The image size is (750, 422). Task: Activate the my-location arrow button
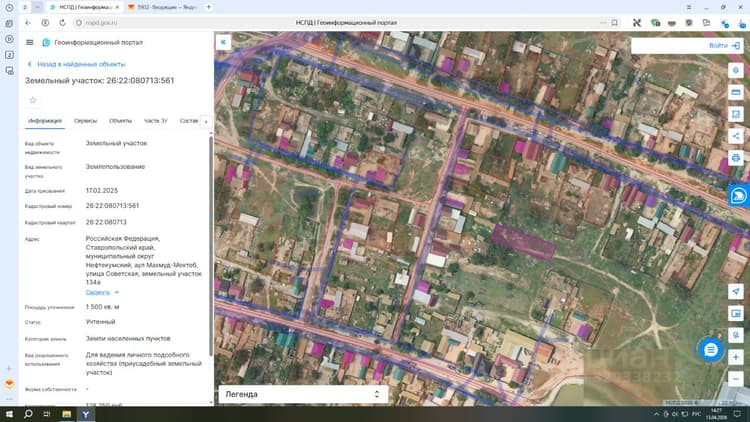(736, 291)
